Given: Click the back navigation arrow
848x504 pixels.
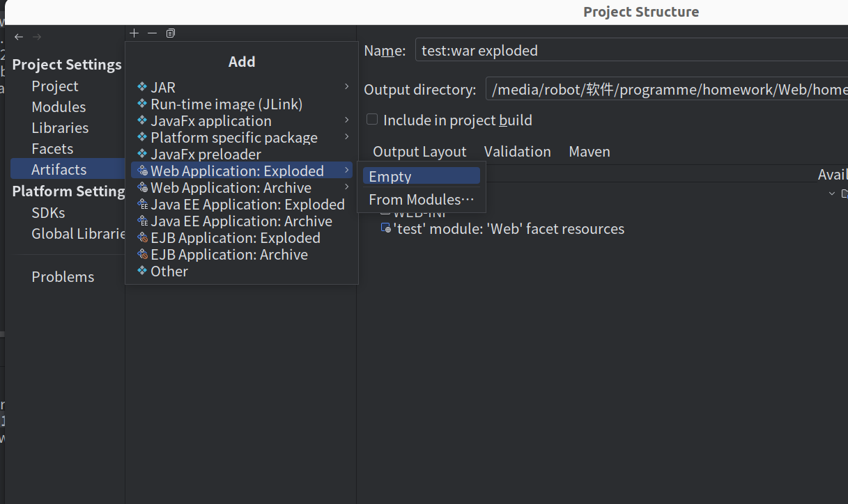Looking at the screenshot, I should 19,37.
